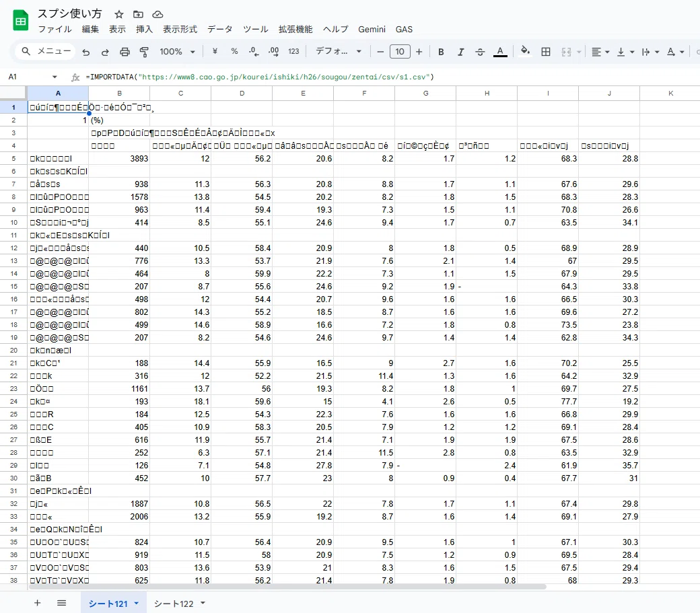The height and width of the screenshot is (613, 700).
Task: Click the undo arrow icon
Action: pyautogui.click(x=85, y=52)
